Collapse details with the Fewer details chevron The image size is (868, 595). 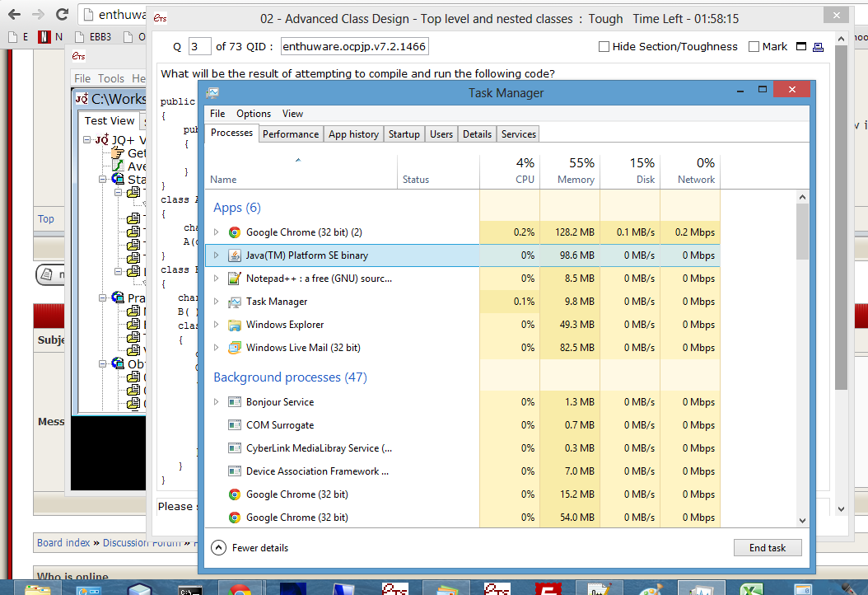(219, 548)
